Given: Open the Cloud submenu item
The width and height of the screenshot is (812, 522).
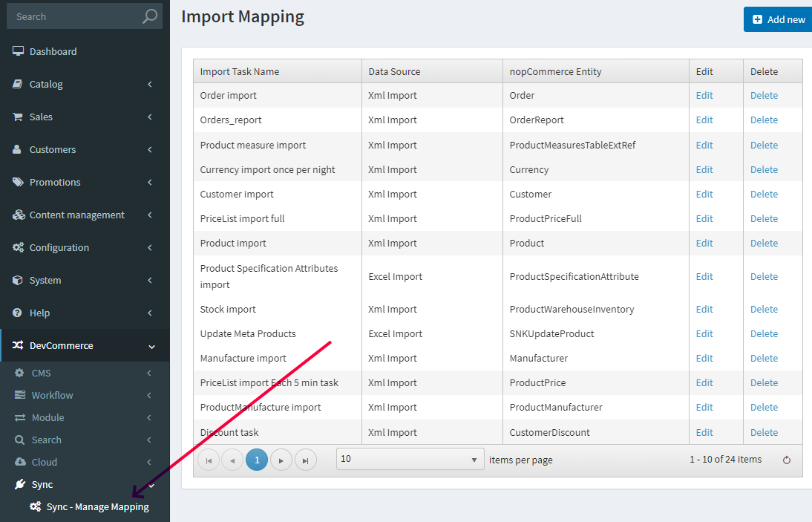Looking at the screenshot, I should pyautogui.click(x=85, y=462).
